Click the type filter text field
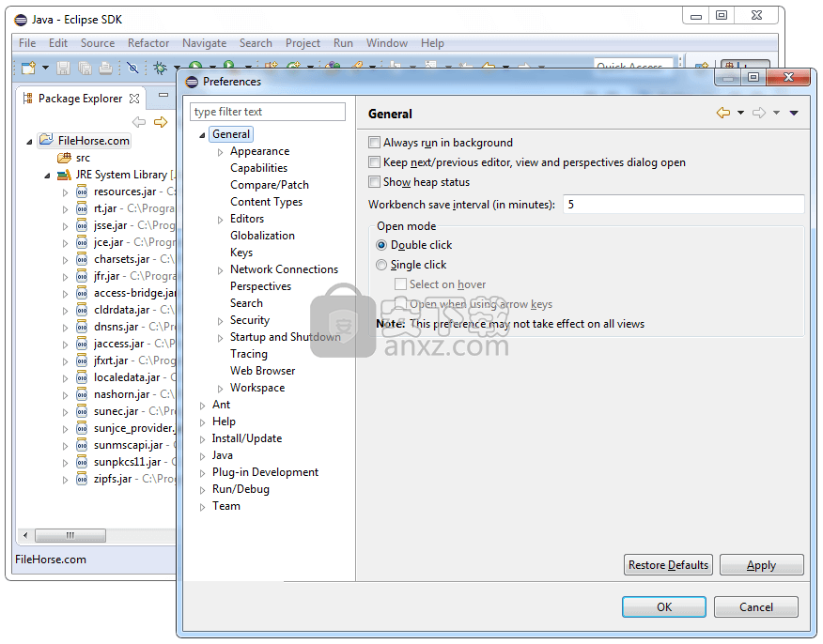Image resolution: width=823 pixels, height=644 pixels. click(x=268, y=112)
